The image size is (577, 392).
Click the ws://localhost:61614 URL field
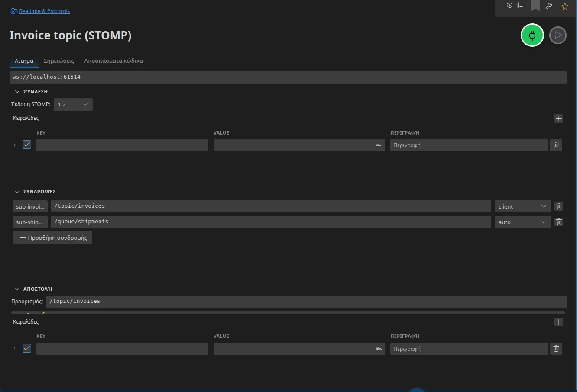click(288, 77)
